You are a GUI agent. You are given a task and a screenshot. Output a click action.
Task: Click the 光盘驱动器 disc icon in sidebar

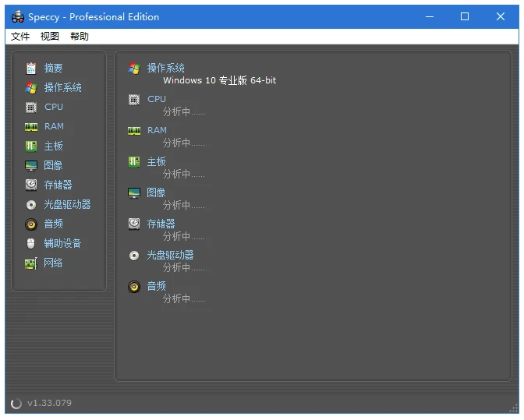31,204
